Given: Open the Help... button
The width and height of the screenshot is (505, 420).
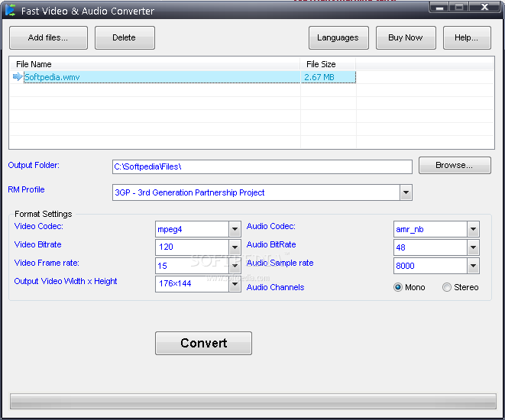Looking at the screenshot, I should (467, 37).
